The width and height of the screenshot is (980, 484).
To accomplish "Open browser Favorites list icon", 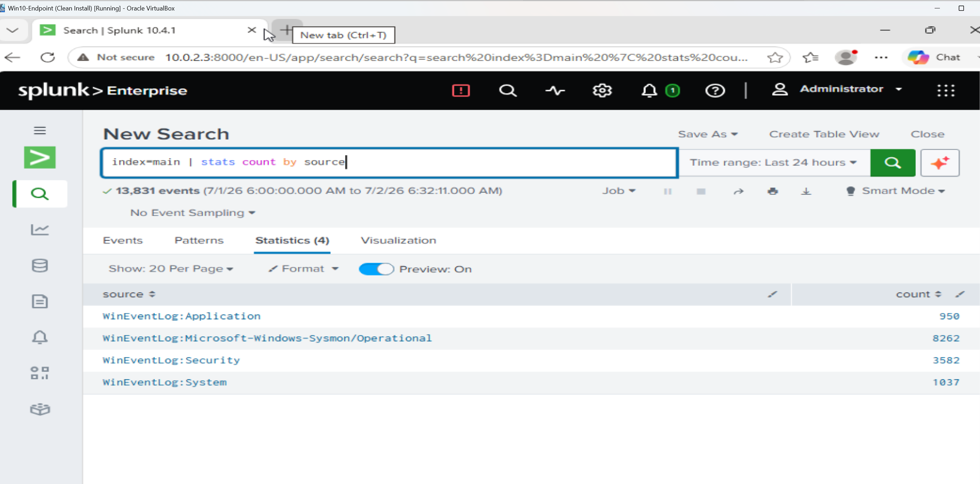I will pos(810,58).
